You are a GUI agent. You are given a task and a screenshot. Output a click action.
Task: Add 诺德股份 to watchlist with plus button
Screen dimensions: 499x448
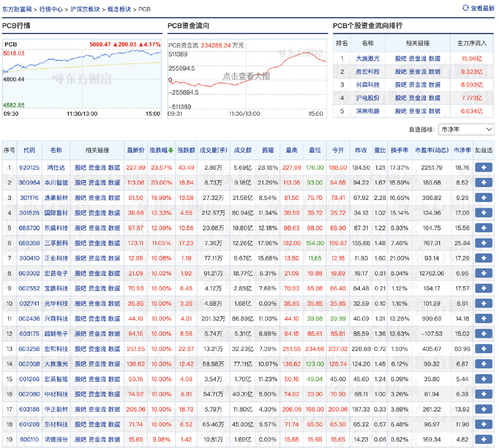pyautogui.click(x=483, y=439)
